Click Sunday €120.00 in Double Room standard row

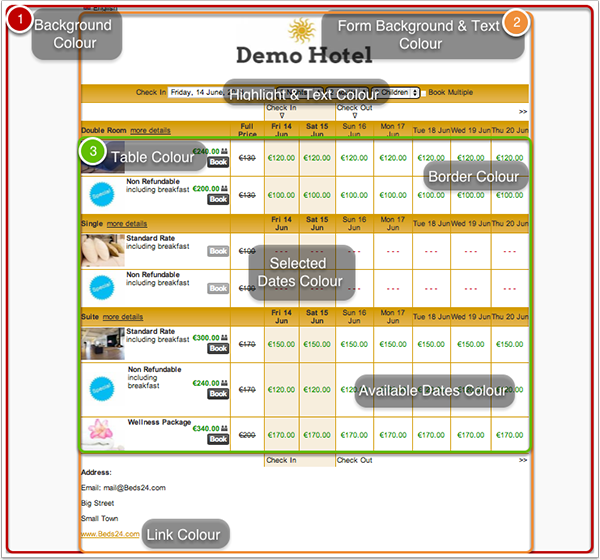pyautogui.click(x=354, y=158)
